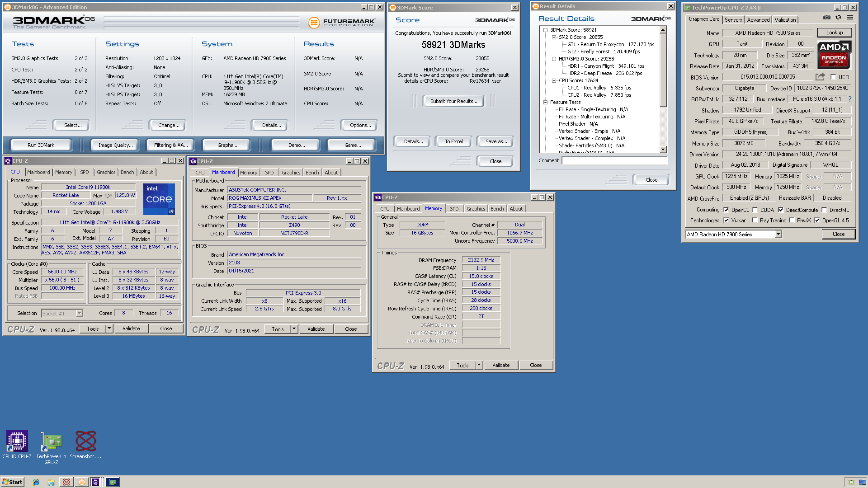868x488 pixels.
Task: Switch to the Validation tab in GPU-Z
Action: pos(785,20)
